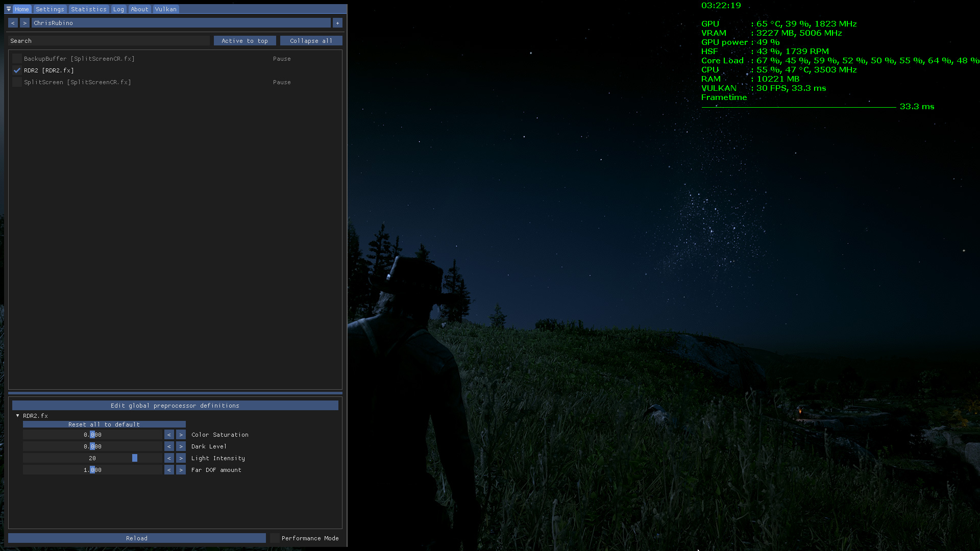Decrease Color Saturation with left arrow
The image size is (980, 551).
coord(169,435)
